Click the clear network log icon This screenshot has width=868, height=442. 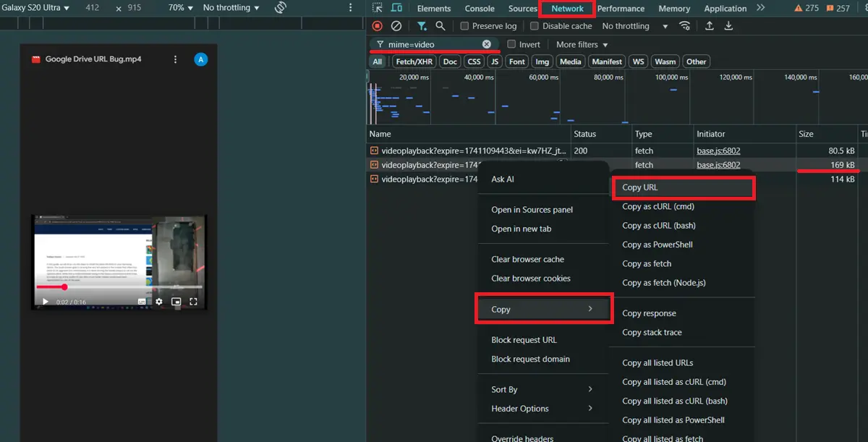pyautogui.click(x=396, y=26)
